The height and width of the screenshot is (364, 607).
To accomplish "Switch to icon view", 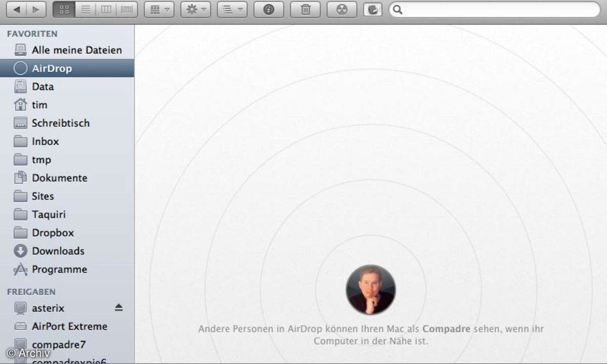I will click(64, 9).
